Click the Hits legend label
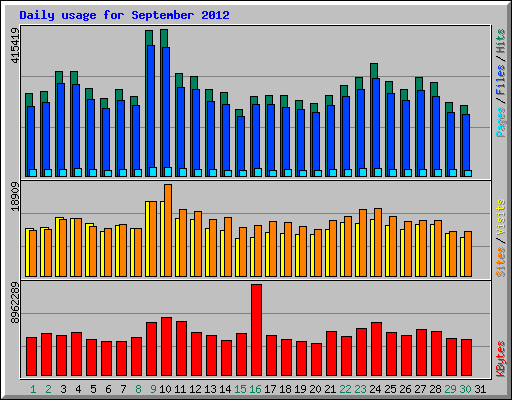The image size is (512, 400). point(500,41)
